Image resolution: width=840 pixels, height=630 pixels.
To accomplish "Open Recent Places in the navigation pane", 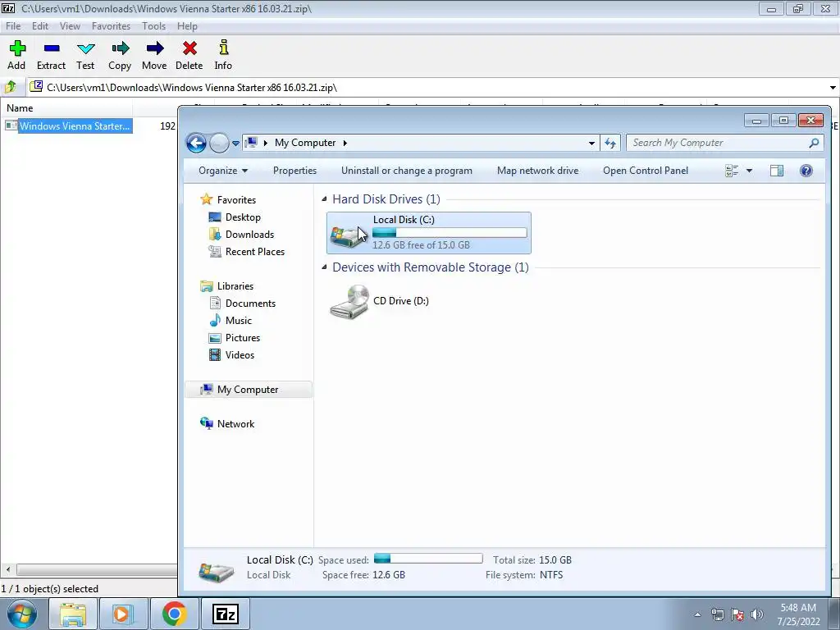I will click(246, 251).
